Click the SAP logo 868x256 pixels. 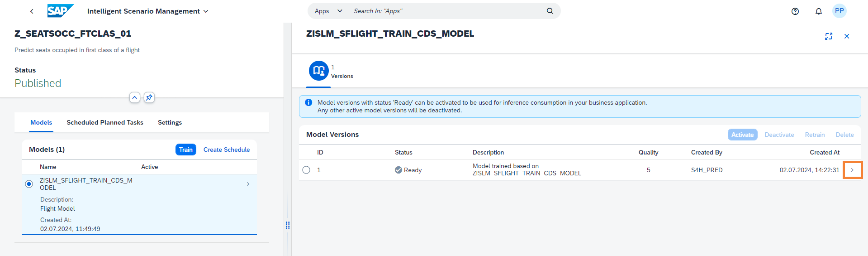click(60, 11)
